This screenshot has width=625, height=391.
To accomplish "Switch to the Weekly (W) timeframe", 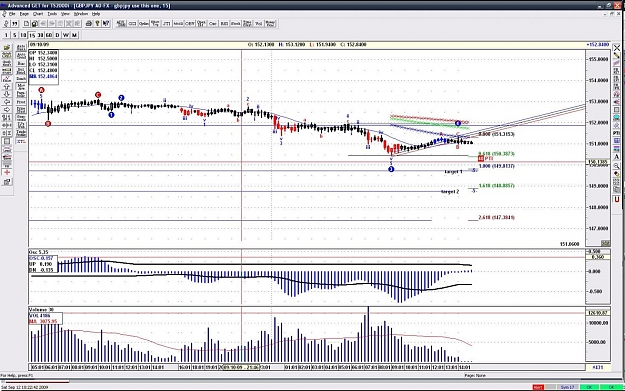I will tap(66, 35).
